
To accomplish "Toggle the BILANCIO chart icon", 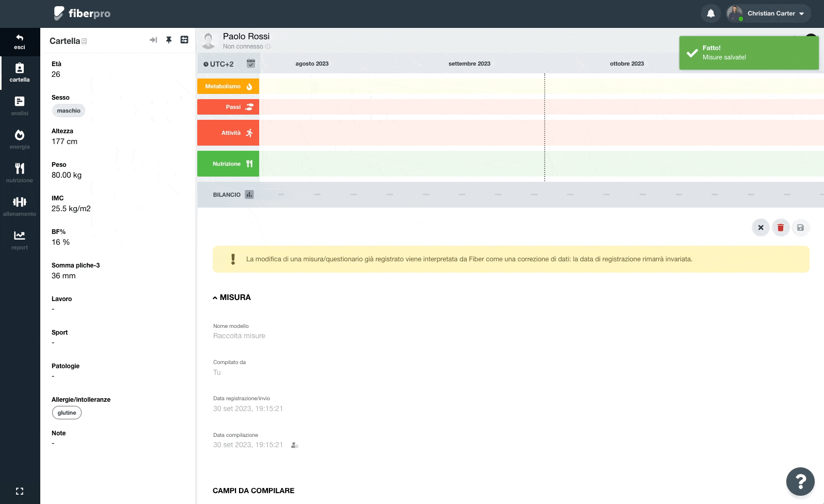I will (x=249, y=195).
